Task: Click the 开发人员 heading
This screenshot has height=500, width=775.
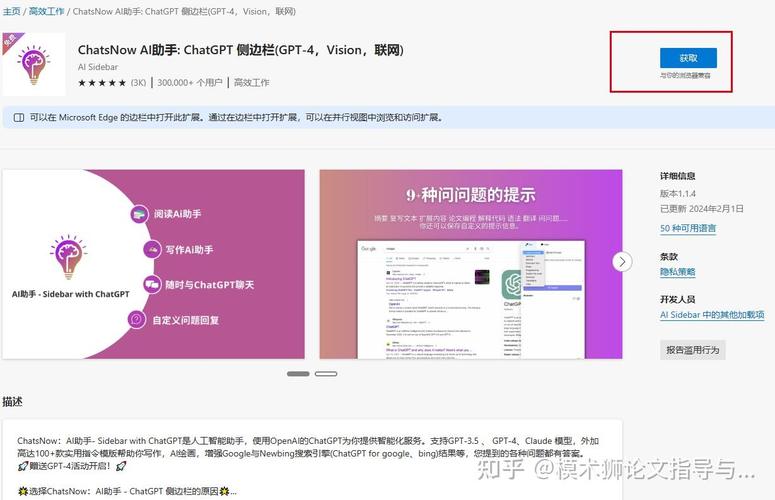Action: pos(678,299)
